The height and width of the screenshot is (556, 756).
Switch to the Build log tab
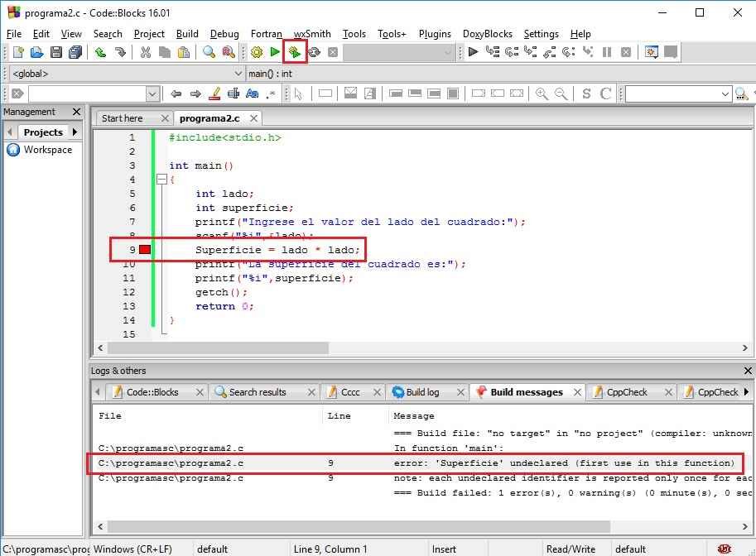(422, 392)
